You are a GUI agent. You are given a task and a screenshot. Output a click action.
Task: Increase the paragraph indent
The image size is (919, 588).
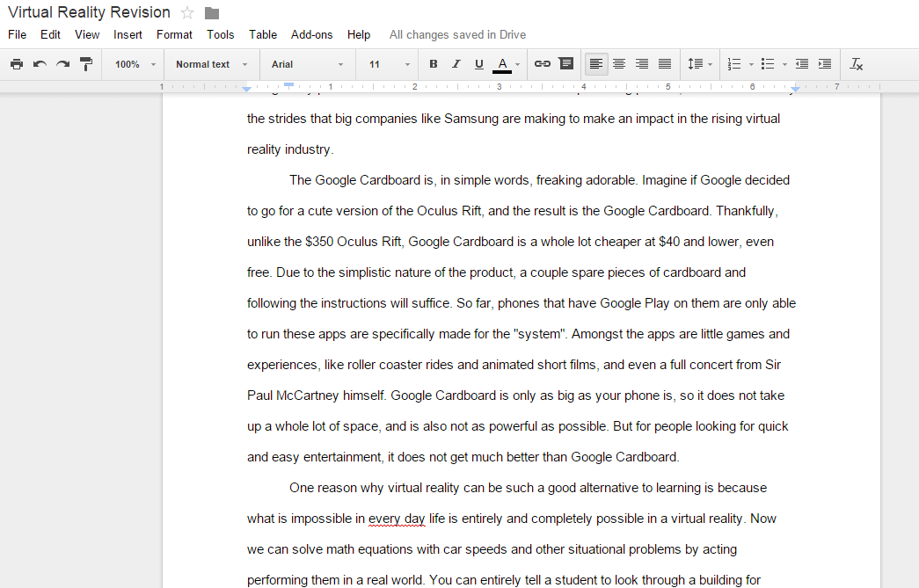[825, 64]
